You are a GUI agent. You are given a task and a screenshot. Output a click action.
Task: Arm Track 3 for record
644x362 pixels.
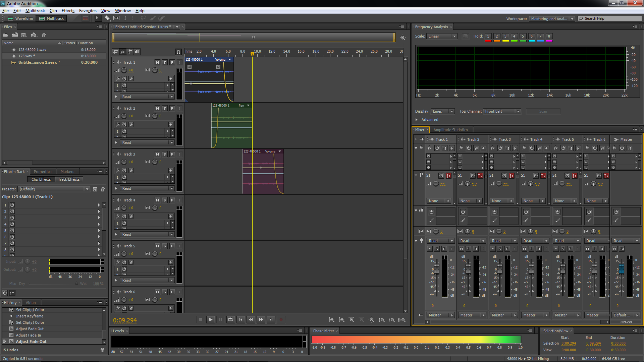tap(172, 154)
